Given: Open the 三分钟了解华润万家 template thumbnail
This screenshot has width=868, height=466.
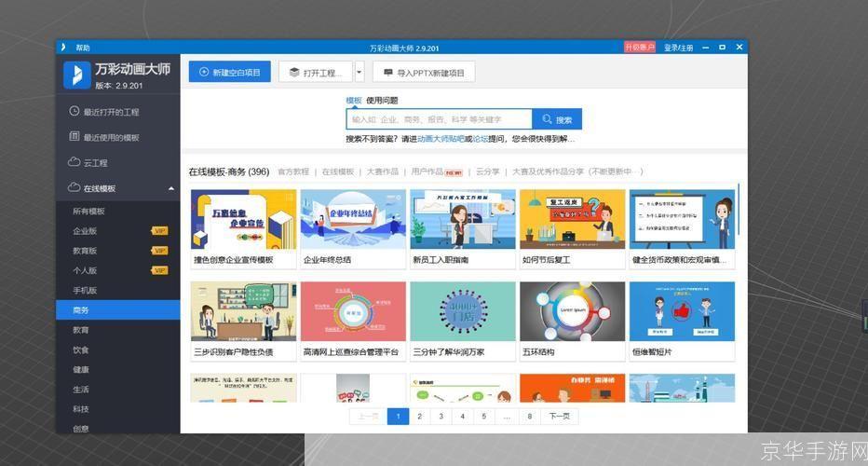Looking at the screenshot, I should 463,311.
